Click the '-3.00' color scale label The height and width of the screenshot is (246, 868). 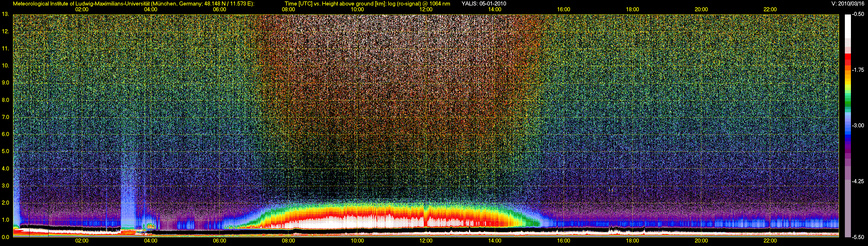[x=858, y=125]
